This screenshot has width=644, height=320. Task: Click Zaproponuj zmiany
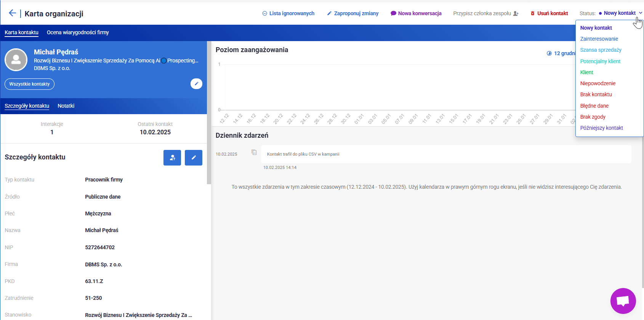tap(353, 13)
